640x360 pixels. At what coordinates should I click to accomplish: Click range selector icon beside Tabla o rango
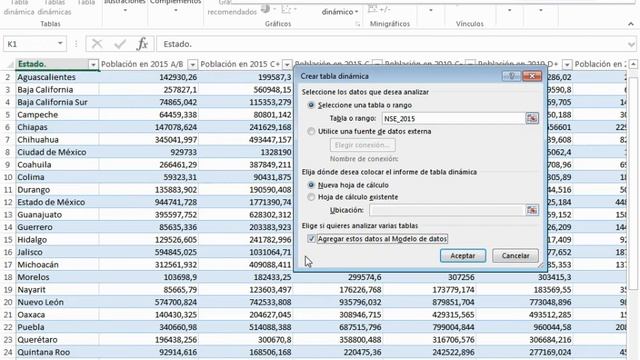pyautogui.click(x=532, y=118)
